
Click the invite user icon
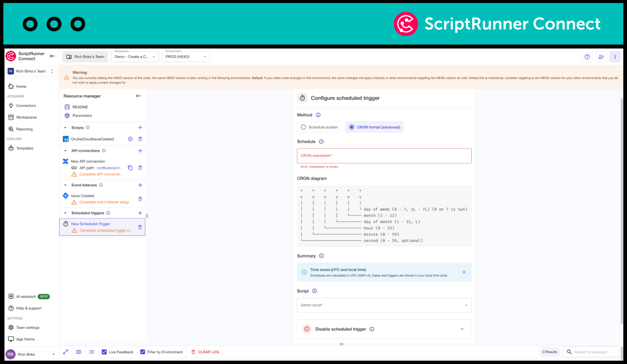601,57
